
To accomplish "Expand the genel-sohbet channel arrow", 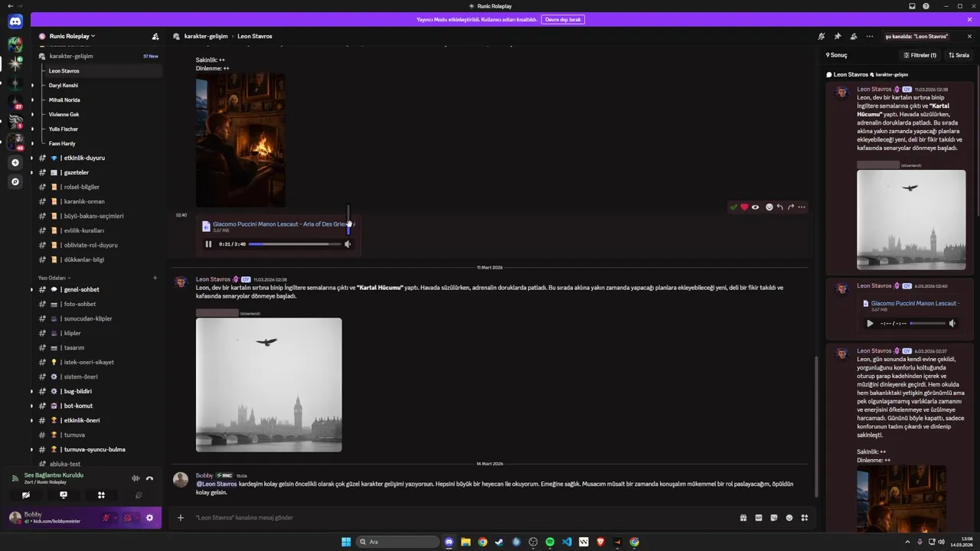I will pyautogui.click(x=31, y=289).
